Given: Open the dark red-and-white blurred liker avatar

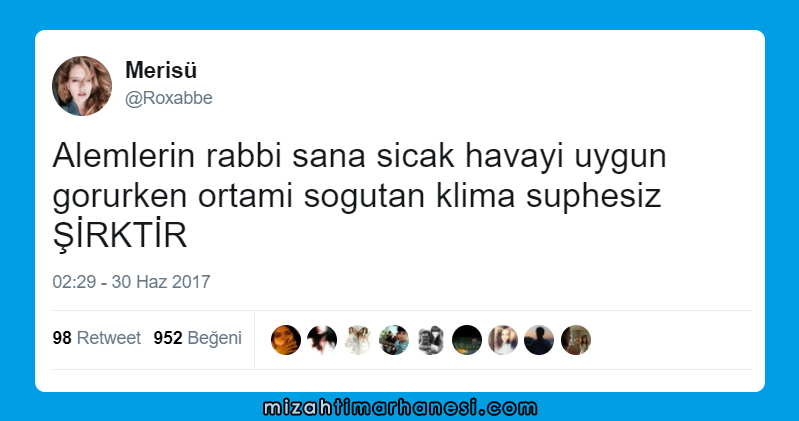Looking at the screenshot, I should click(x=322, y=340).
